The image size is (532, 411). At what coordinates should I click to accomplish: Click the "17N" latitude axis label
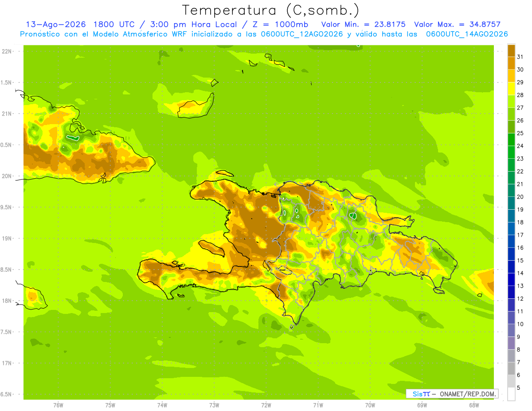click(6, 363)
